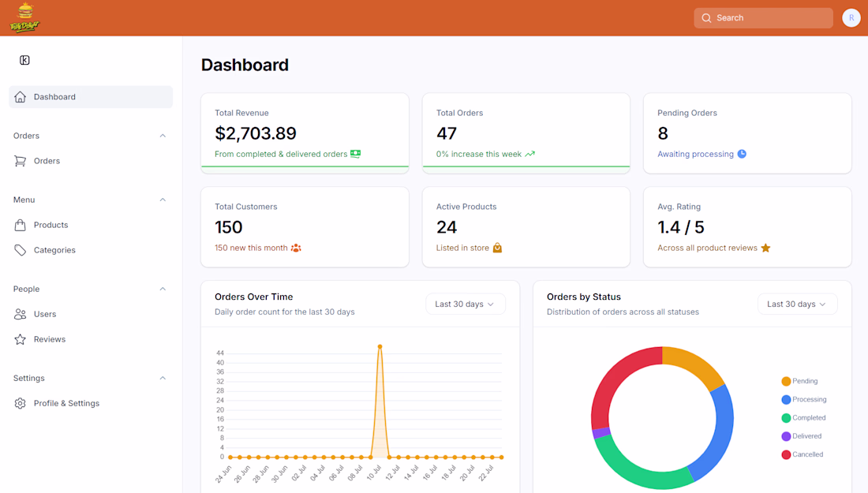Viewport: 868px width, 493px height.
Task: Toggle Completed in the chart legend
Action: 803,418
